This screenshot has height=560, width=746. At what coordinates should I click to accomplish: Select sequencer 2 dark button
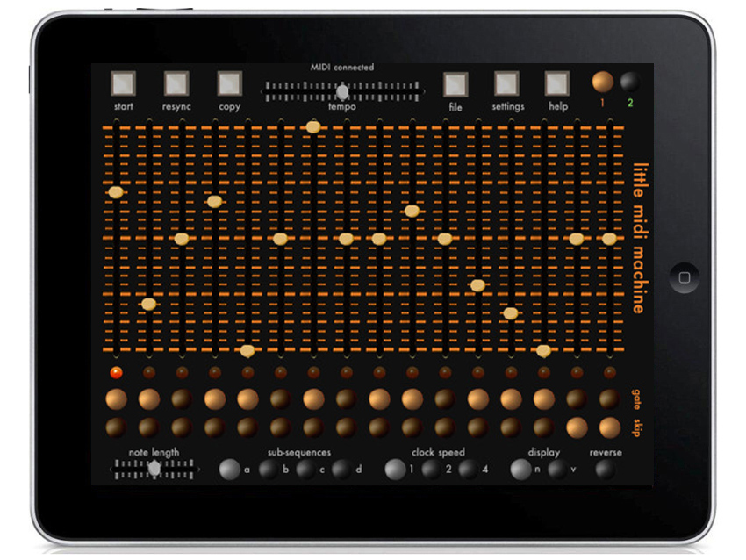point(630,82)
